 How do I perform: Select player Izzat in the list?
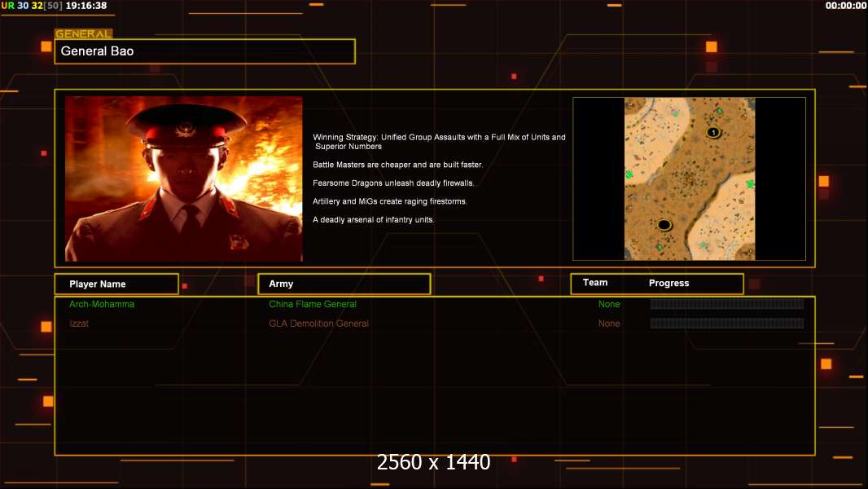pyautogui.click(x=79, y=324)
